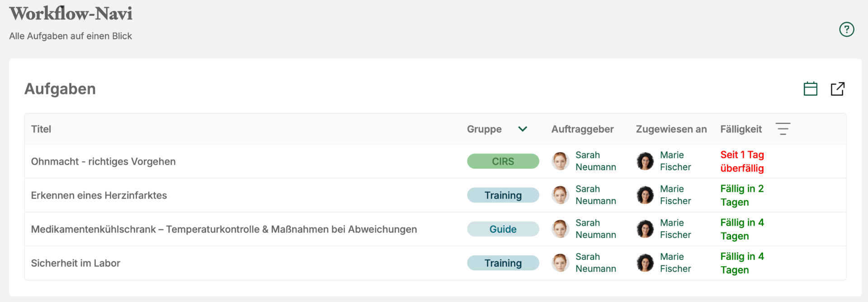
Task: Open task 'Ohnmacht - richtiges Vorgehen'
Action: click(x=103, y=162)
